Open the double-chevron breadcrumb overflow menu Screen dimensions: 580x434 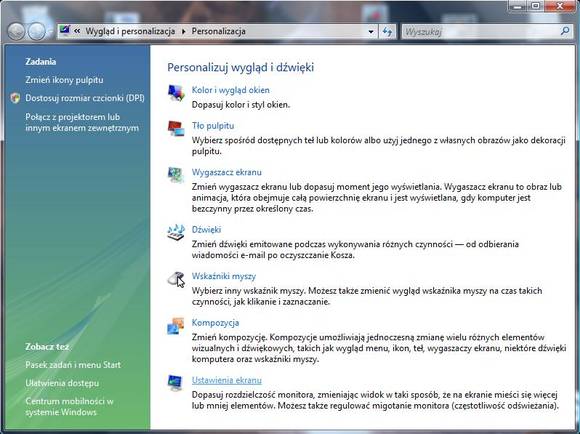[77, 31]
